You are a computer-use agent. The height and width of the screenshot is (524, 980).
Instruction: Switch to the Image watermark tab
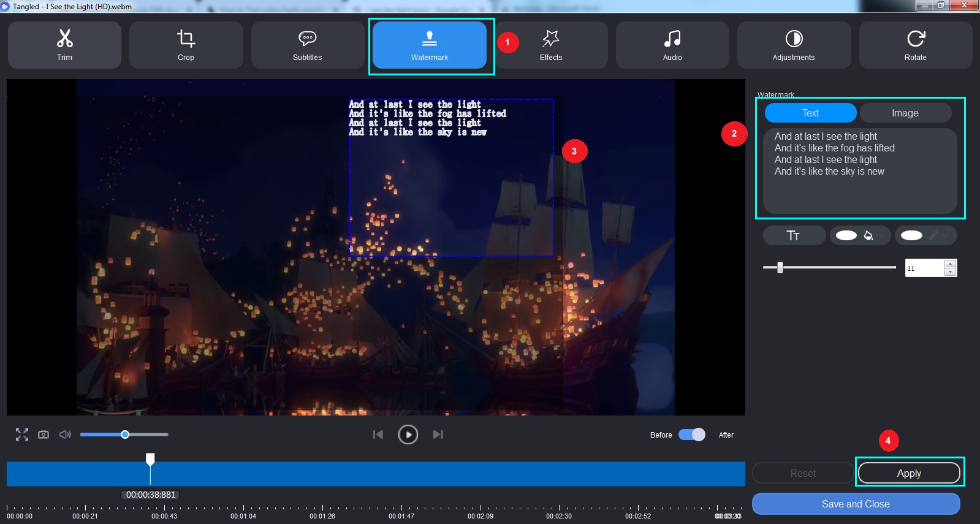pos(905,113)
